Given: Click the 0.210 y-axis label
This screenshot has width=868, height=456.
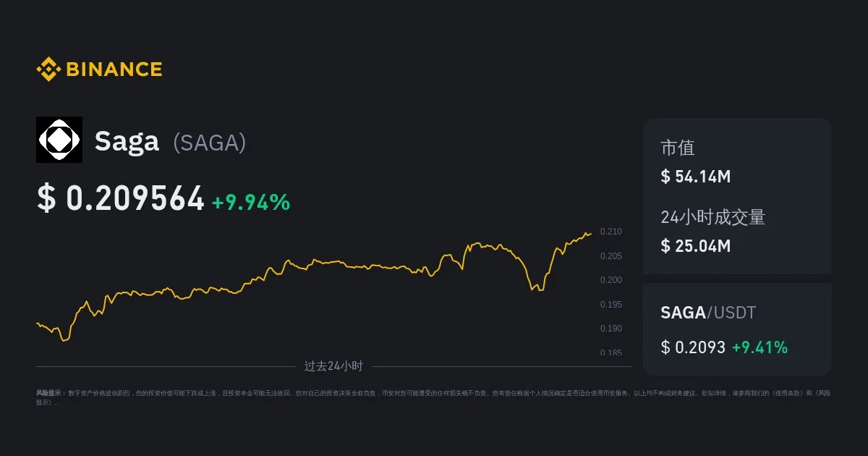Looking at the screenshot, I should [611, 232].
